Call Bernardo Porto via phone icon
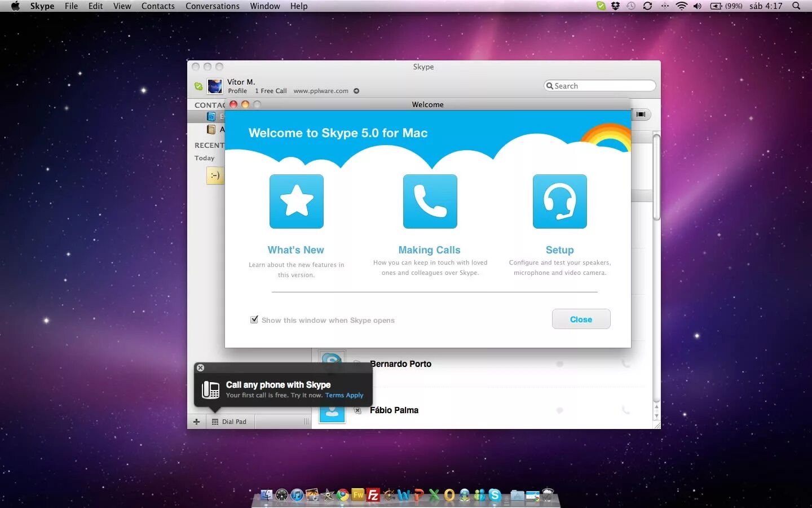The width and height of the screenshot is (812, 508). (626, 364)
